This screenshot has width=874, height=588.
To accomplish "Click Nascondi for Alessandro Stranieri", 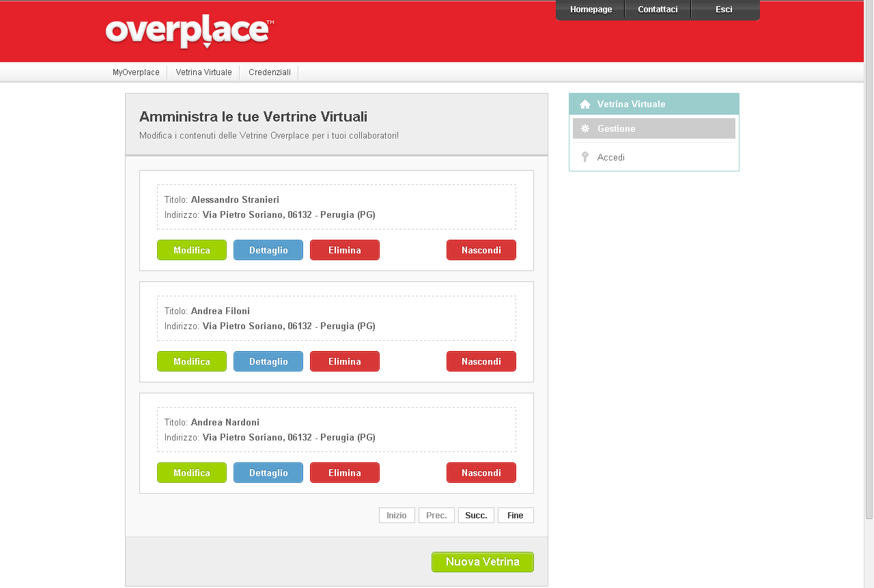I will pyautogui.click(x=481, y=250).
